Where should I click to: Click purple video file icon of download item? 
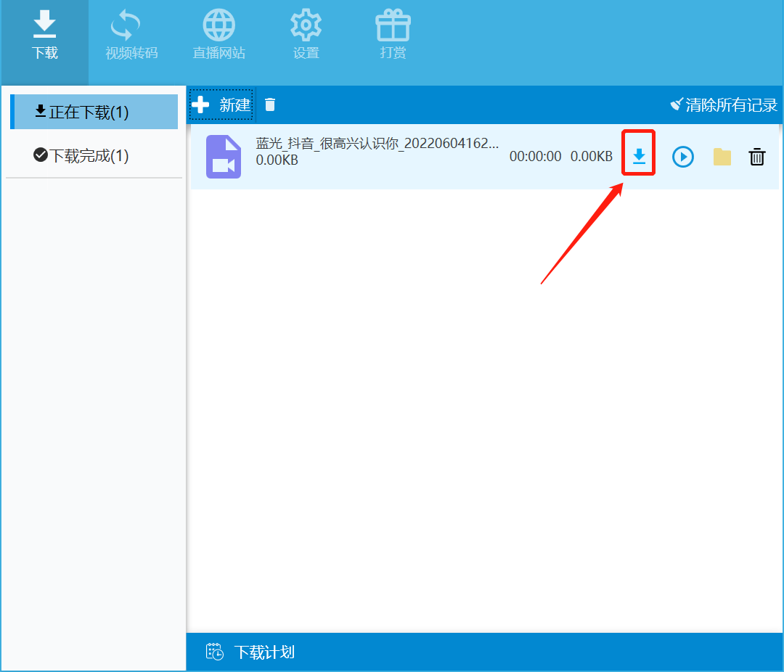coord(224,157)
